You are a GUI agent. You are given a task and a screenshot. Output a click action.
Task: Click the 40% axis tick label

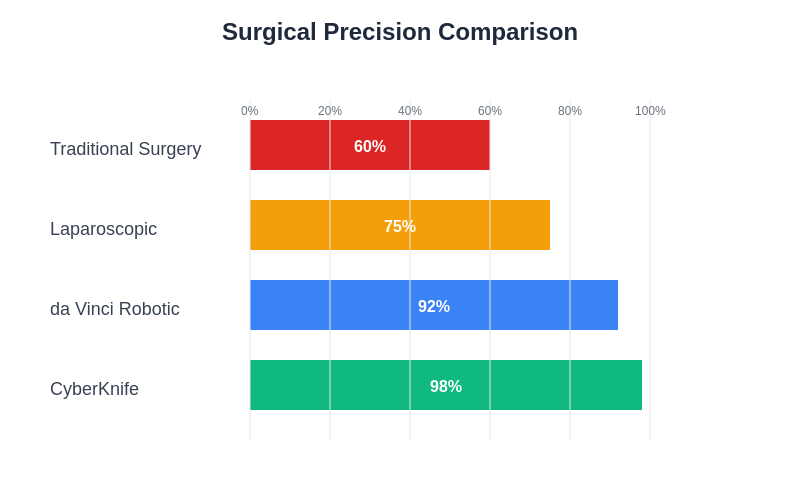click(x=410, y=111)
